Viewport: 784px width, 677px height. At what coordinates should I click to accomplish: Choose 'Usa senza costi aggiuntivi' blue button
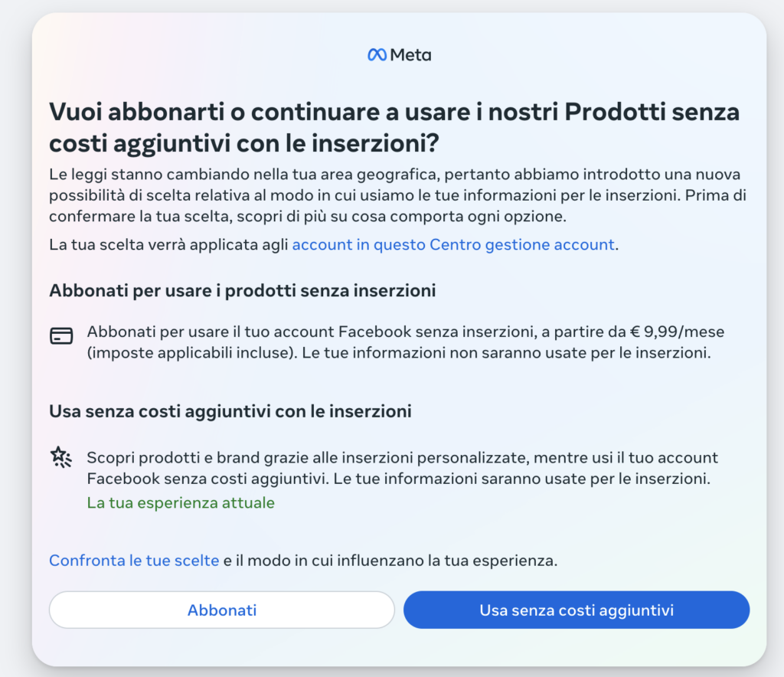click(x=577, y=610)
